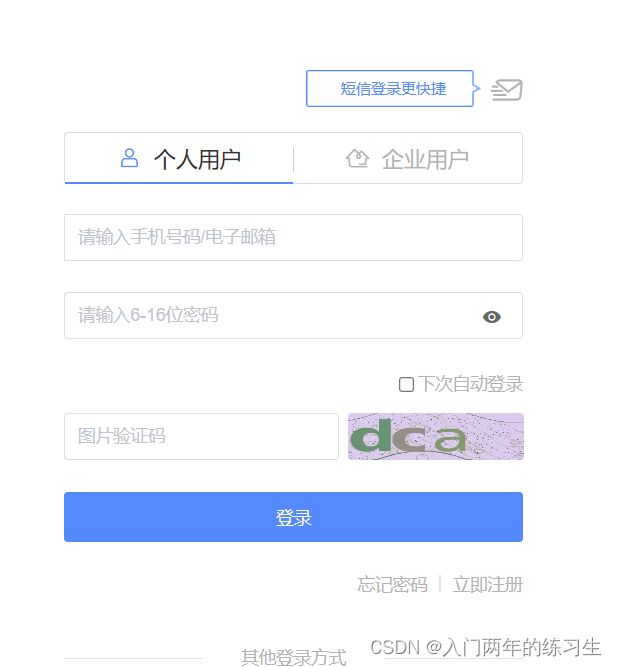617x667 pixels.
Task: Focus the phone number or email field
Action: 293,237
